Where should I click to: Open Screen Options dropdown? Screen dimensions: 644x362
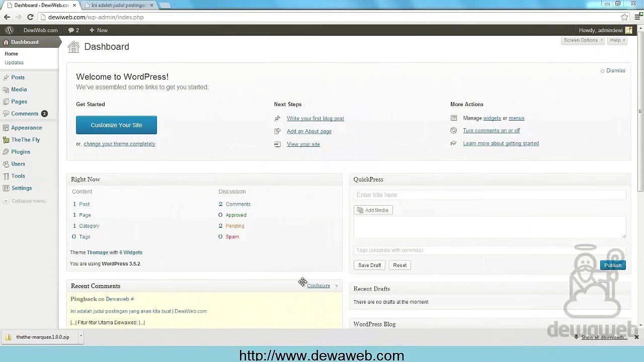tap(583, 40)
